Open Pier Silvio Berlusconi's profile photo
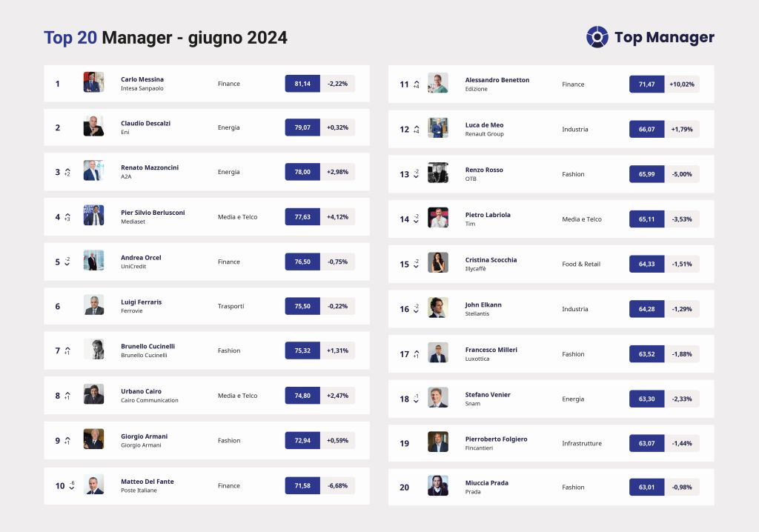The width and height of the screenshot is (759, 532). click(x=93, y=216)
